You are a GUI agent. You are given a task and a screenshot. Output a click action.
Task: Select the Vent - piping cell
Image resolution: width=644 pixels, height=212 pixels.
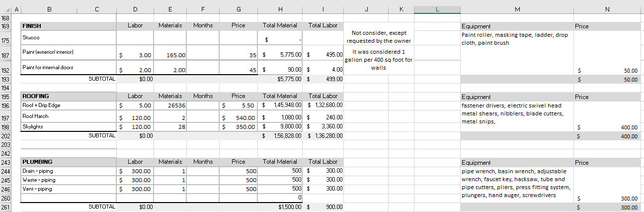point(69,189)
